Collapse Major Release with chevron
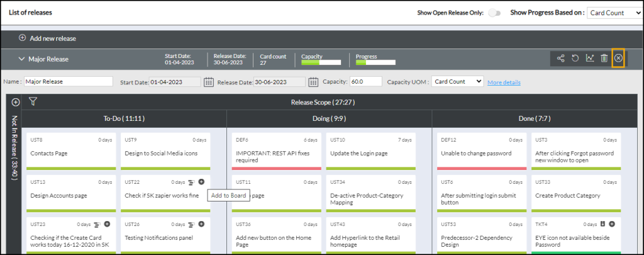The height and width of the screenshot is (255, 644). click(x=22, y=59)
